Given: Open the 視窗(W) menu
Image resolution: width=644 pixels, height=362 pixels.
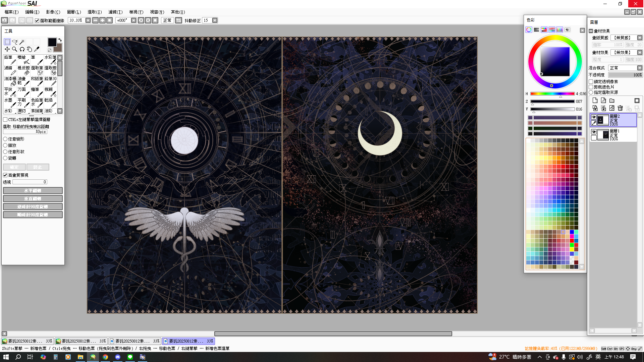Looking at the screenshot, I should pyautogui.click(x=157, y=12).
